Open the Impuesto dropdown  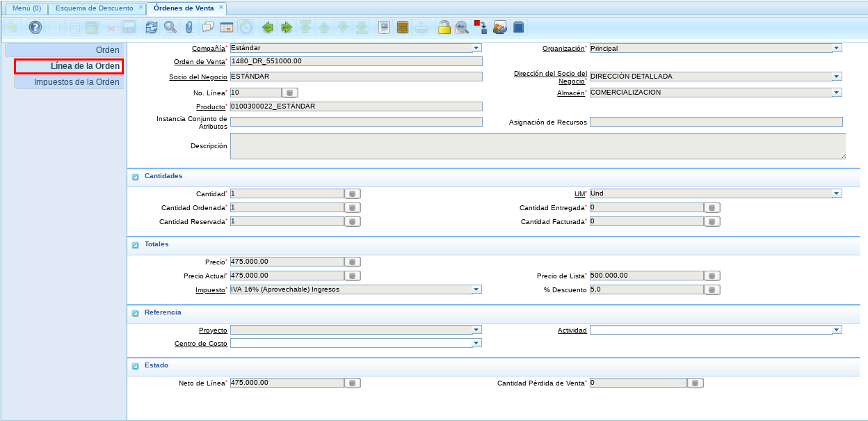[476, 289]
